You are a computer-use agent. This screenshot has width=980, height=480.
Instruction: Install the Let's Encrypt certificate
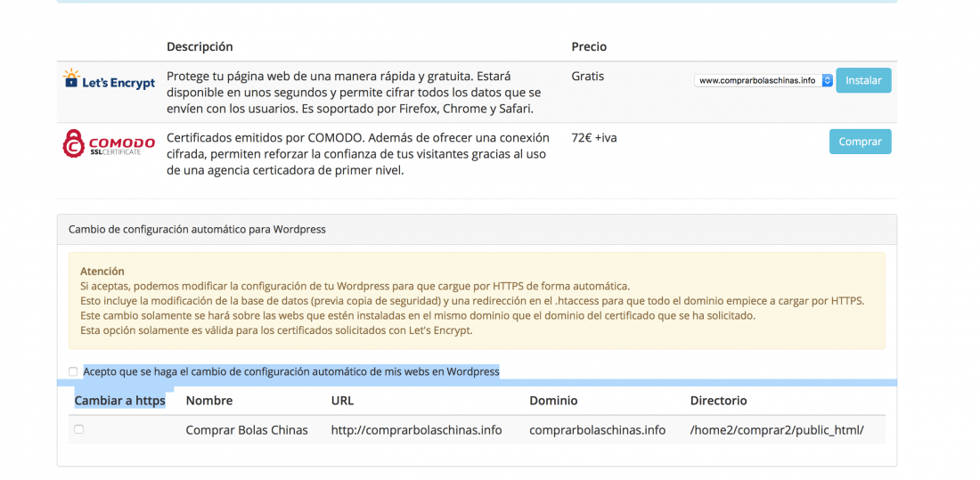(863, 81)
